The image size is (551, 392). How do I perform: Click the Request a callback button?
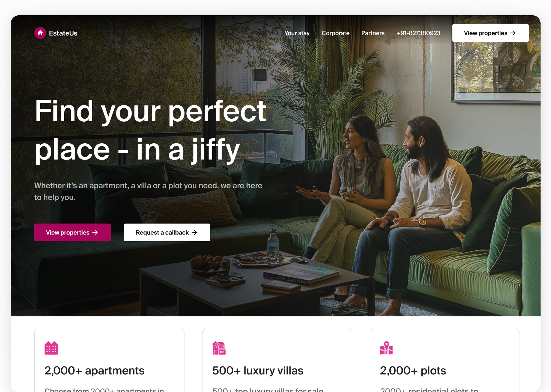tap(167, 232)
